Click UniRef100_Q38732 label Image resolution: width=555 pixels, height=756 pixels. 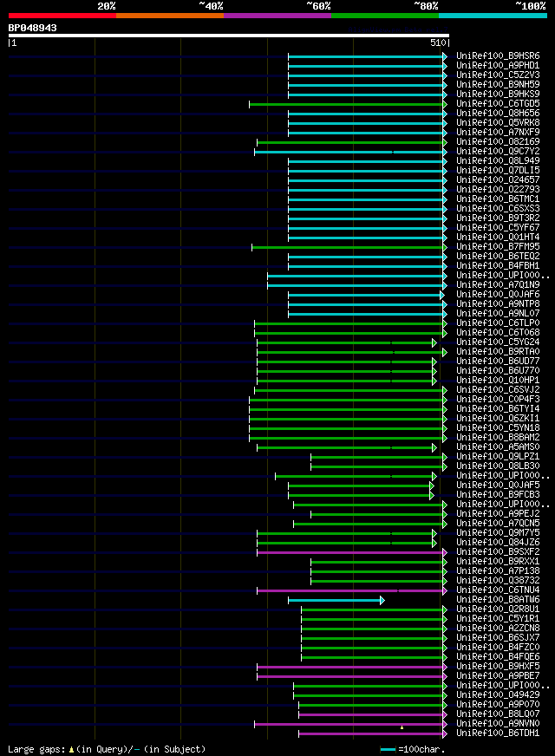498,581
